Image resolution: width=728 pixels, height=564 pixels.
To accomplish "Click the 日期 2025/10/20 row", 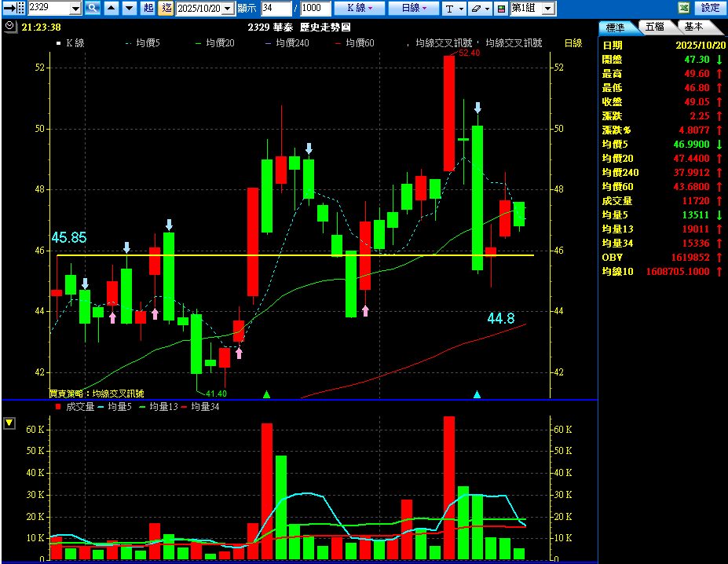I will [x=663, y=45].
